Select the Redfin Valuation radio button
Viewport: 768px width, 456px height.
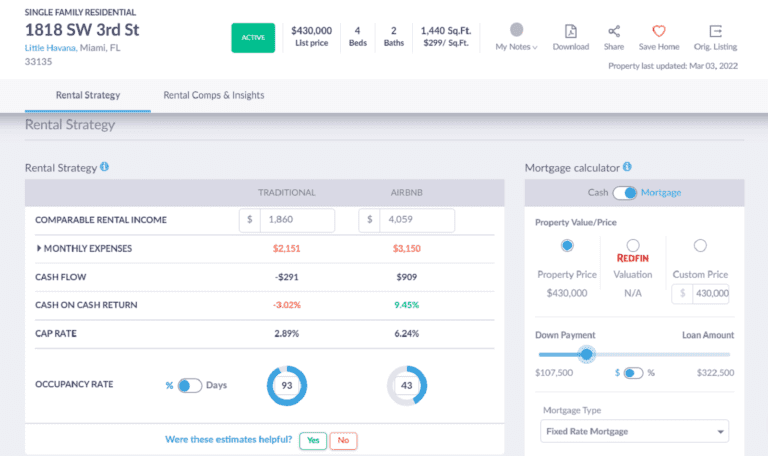tap(633, 245)
